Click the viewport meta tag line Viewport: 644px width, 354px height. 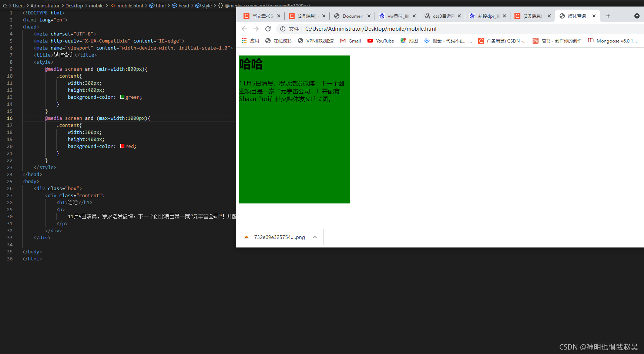click(x=133, y=48)
